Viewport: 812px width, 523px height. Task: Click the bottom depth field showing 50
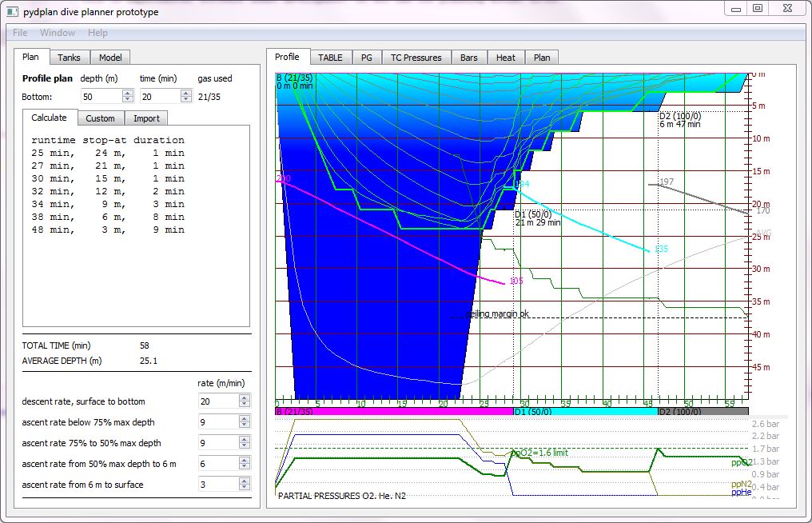coord(102,97)
